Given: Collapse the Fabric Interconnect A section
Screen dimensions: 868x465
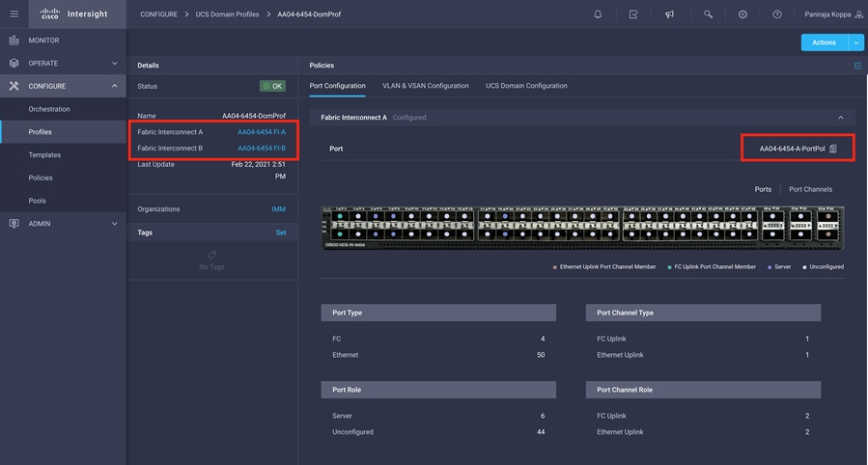Looking at the screenshot, I should pos(840,118).
